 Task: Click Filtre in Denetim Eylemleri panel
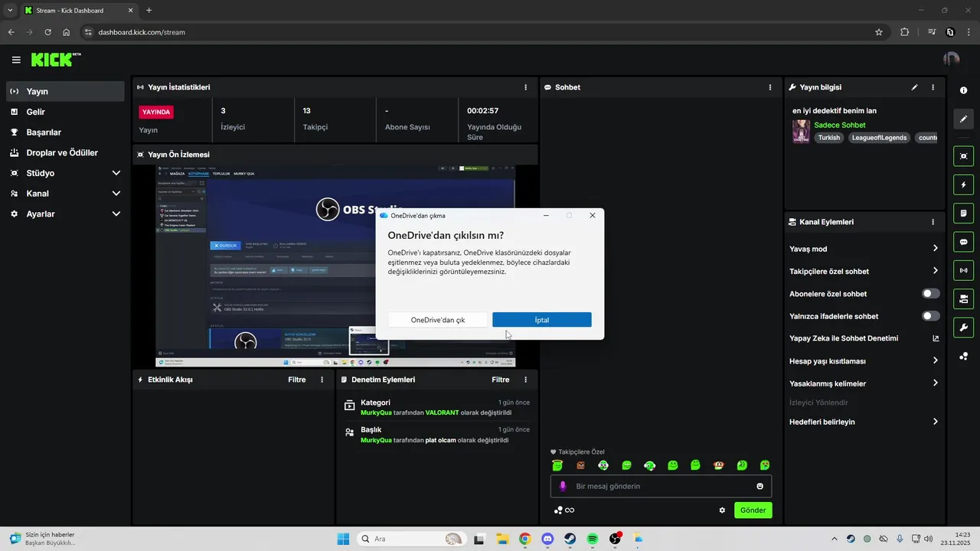(x=501, y=380)
